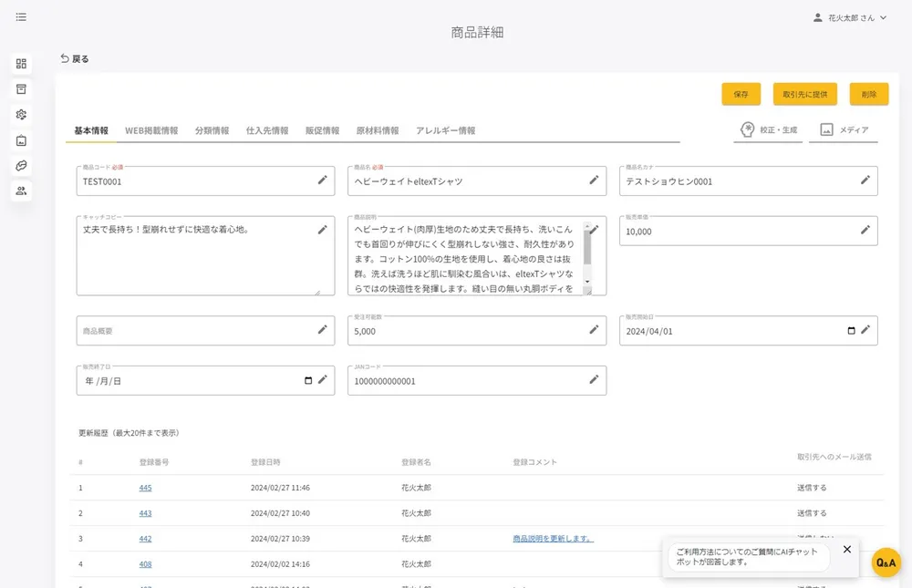Viewport: 912px width, 588px height.
Task: Click the 受注可能数 field showing 5,000
Action: tap(477, 330)
